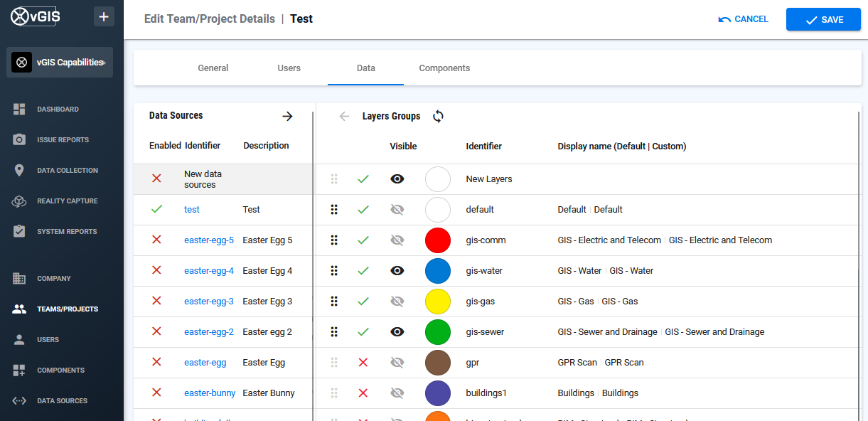Click the purple buildings1 color swatch
The image size is (868, 421).
438,393
